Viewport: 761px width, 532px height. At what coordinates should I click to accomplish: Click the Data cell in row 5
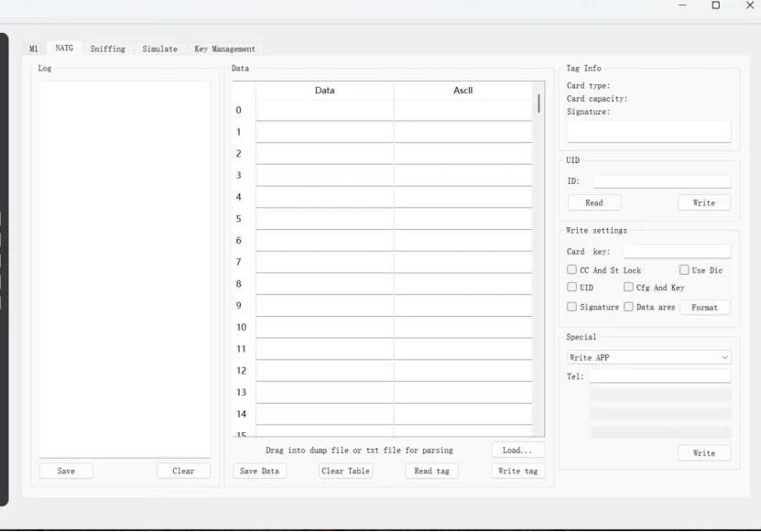[325, 219]
